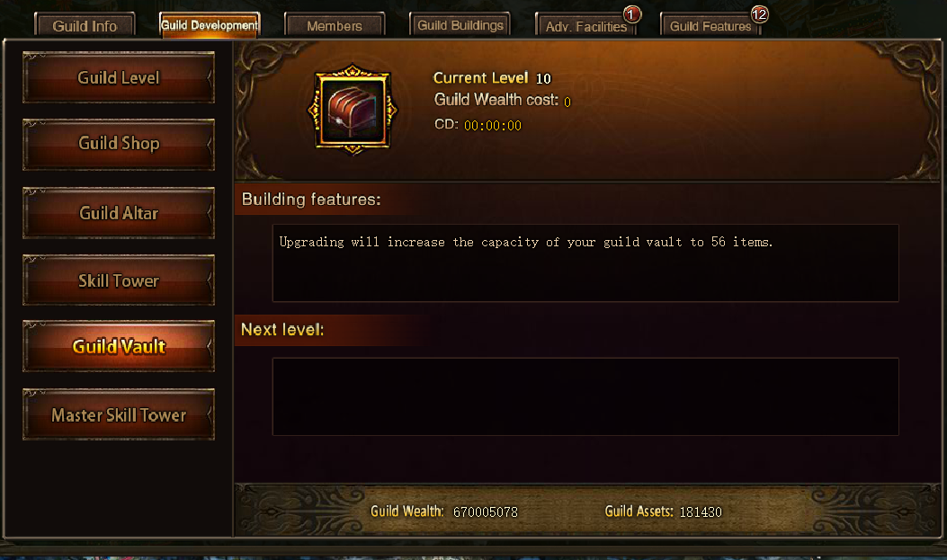947x560 pixels.
Task: Switch to Guild Development tab
Action: point(210,25)
